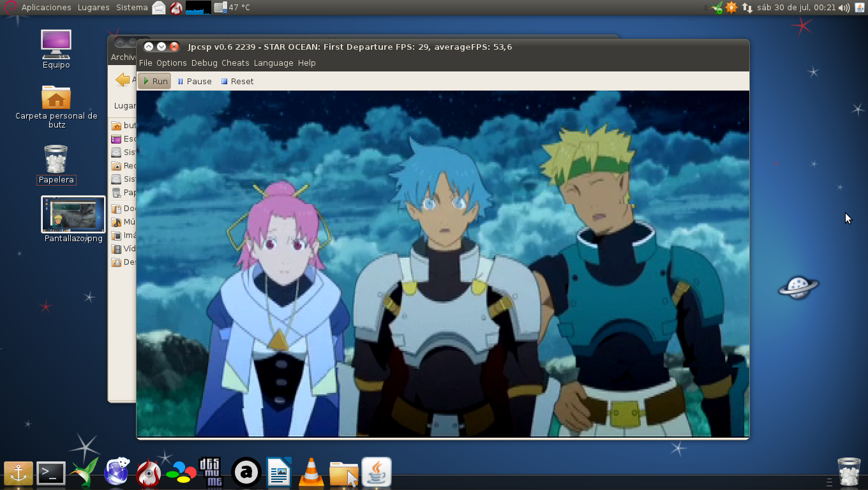Click the Archivo menu in the background file manager
This screenshot has width=868, height=490.
click(x=123, y=57)
